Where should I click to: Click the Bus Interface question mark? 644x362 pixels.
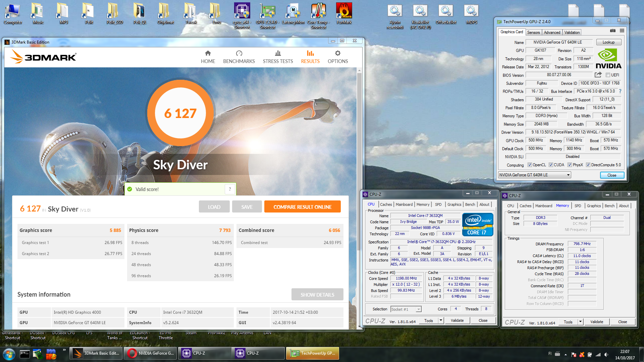coord(620,91)
